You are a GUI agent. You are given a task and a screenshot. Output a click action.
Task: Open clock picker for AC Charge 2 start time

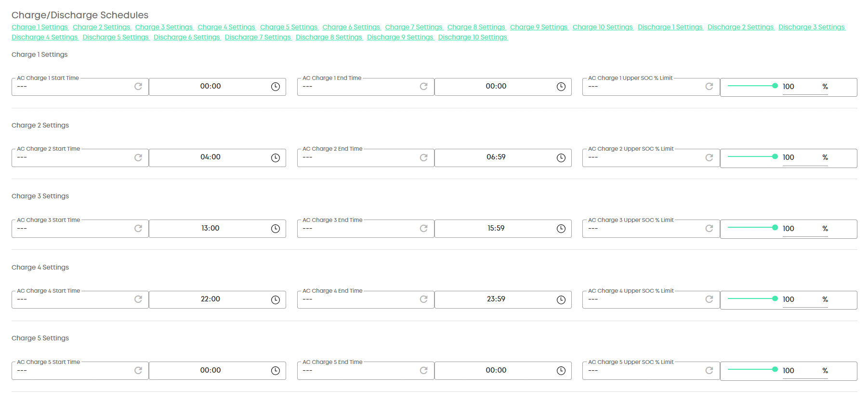click(276, 158)
